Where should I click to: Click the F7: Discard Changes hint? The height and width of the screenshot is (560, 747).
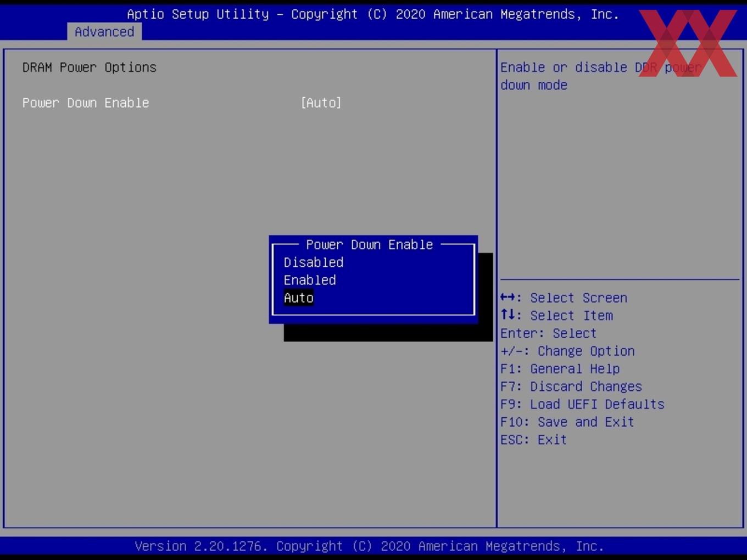[571, 387]
